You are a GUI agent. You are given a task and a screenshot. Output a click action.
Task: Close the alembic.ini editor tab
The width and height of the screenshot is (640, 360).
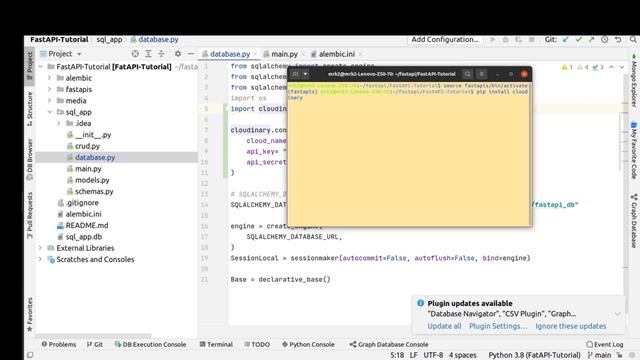click(x=360, y=54)
